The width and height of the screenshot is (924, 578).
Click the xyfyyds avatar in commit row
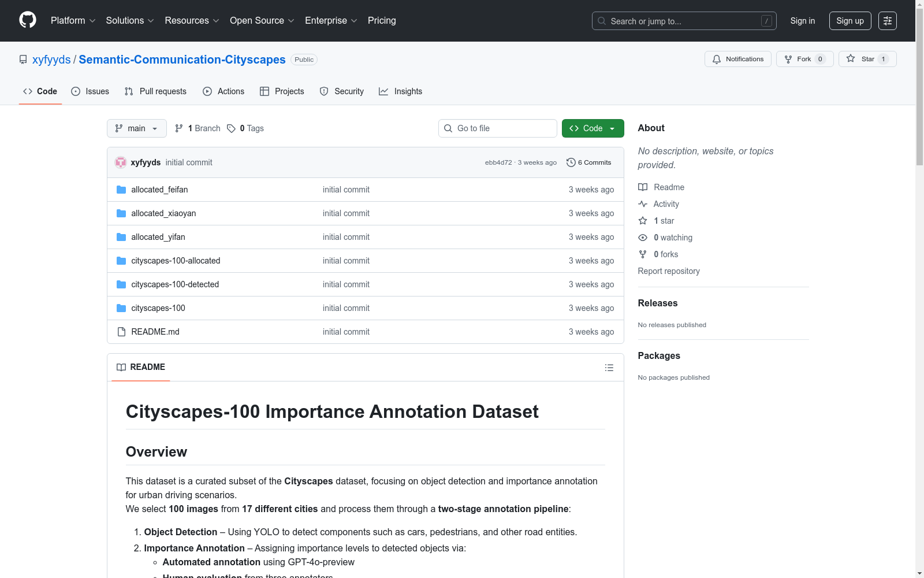pyautogui.click(x=121, y=162)
